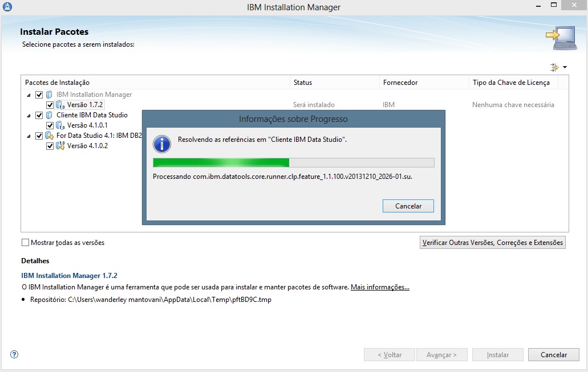Image resolution: width=588 pixels, height=372 pixels.
Task: Open the toolbar arrow dropdown menu
Action: pos(565,67)
